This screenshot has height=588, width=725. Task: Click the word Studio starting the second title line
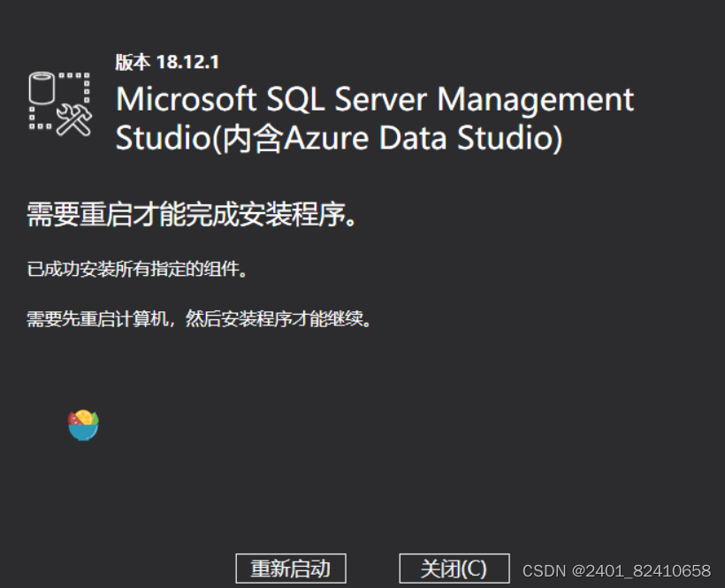point(163,138)
